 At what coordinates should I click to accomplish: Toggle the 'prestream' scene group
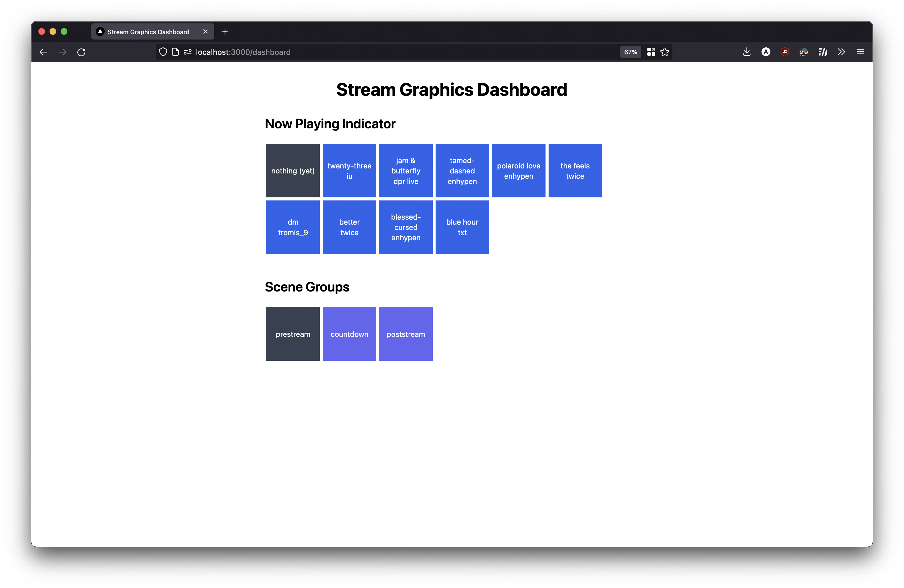tap(293, 334)
